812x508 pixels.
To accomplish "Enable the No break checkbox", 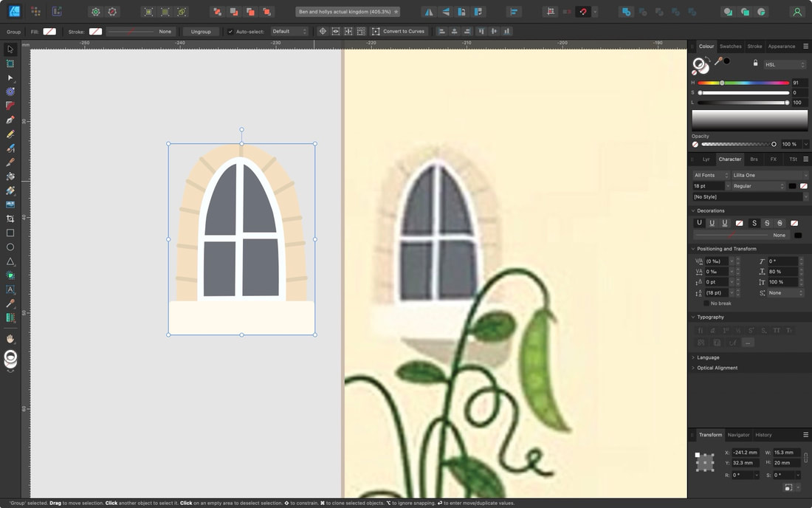I will pyautogui.click(x=706, y=303).
